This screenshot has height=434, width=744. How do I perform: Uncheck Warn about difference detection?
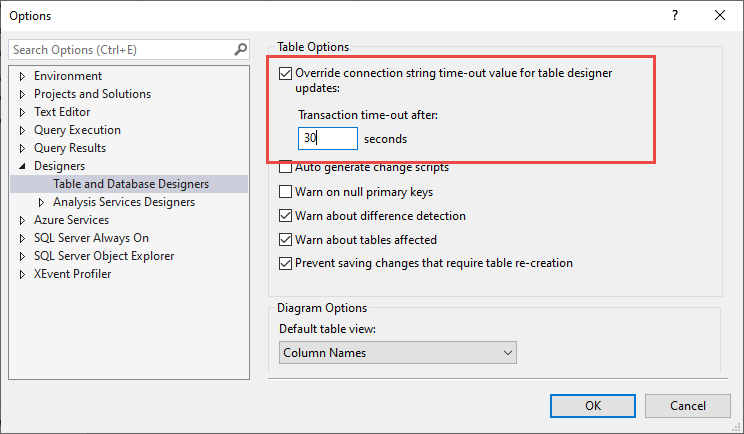coord(287,216)
